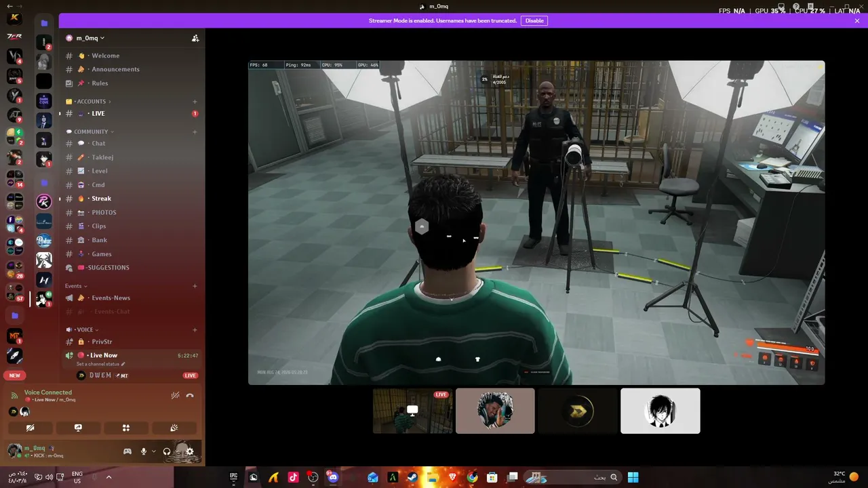Launch Steam from the taskbar

tap(412, 477)
